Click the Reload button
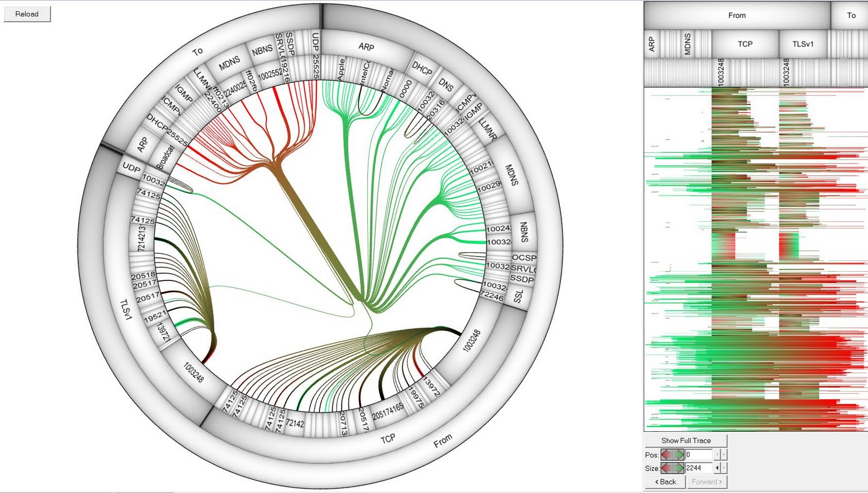Viewport: 868px width, 493px height. pyautogui.click(x=27, y=14)
